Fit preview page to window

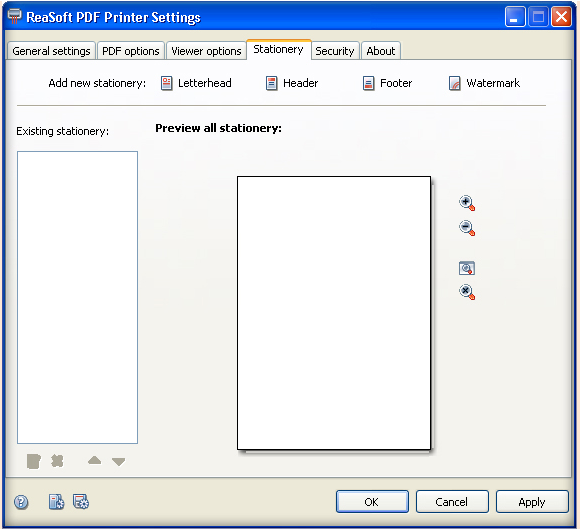click(x=467, y=268)
